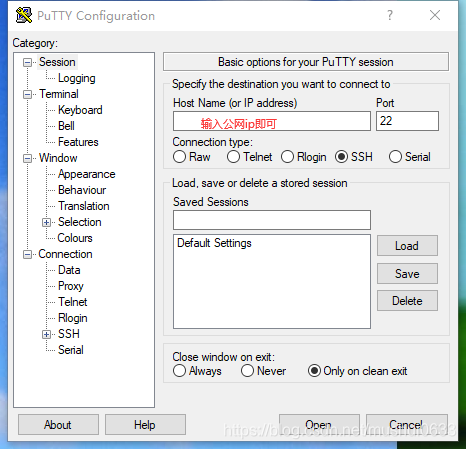Collapse the Connection tree node
The width and height of the screenshot is (466, 449).
(x=27, y=255)
